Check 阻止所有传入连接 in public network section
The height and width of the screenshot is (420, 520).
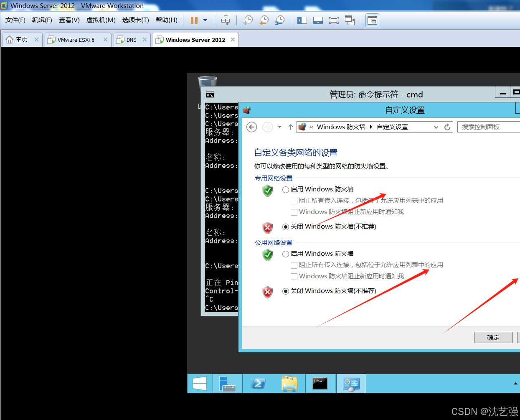(294, 265)
